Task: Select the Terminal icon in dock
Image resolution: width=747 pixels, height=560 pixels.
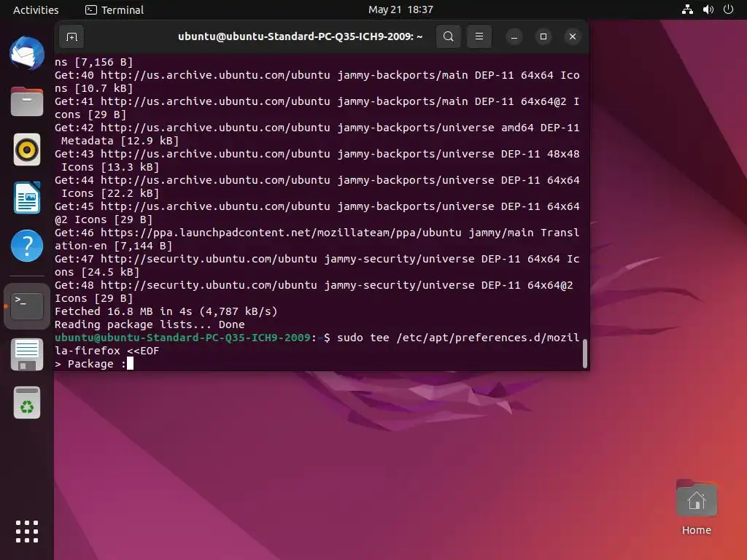Action: (x=27, y=306)
